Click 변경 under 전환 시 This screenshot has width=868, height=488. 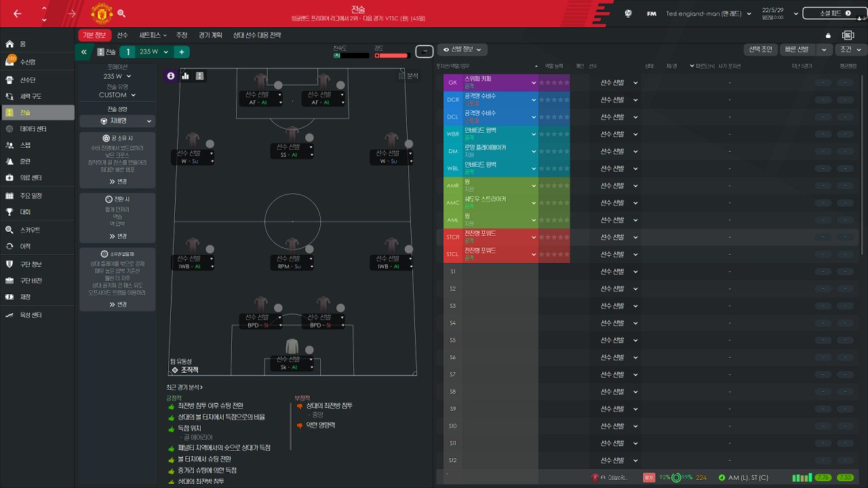tap(117, 236)
